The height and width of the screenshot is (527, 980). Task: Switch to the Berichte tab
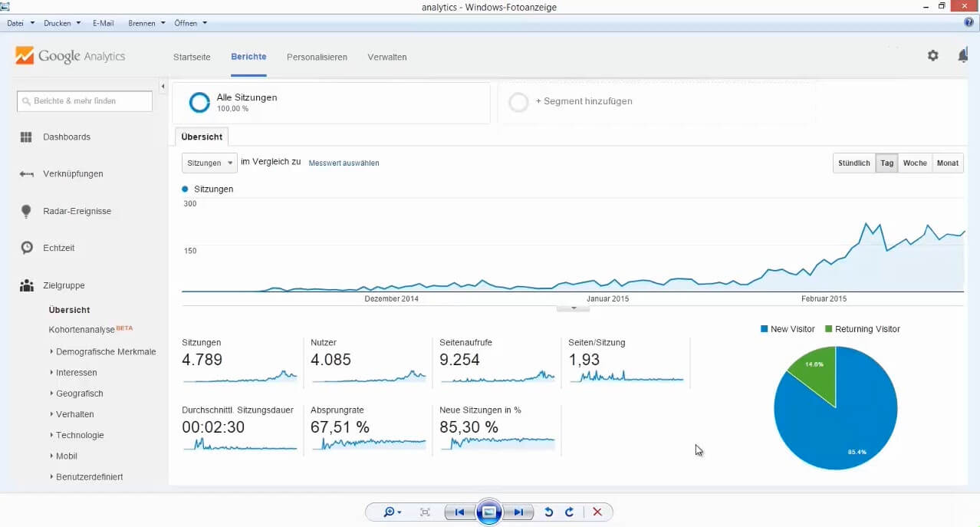[248, 57]
